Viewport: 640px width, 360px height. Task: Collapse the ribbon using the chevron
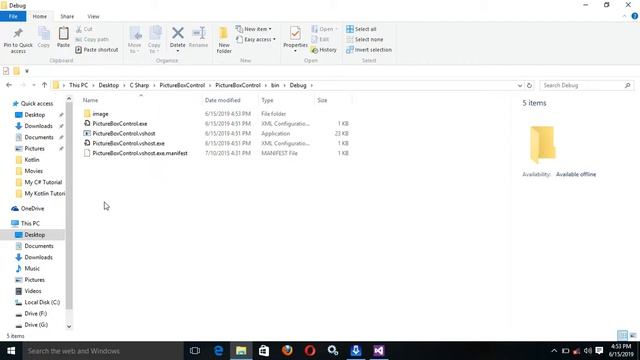coord(624,16)
